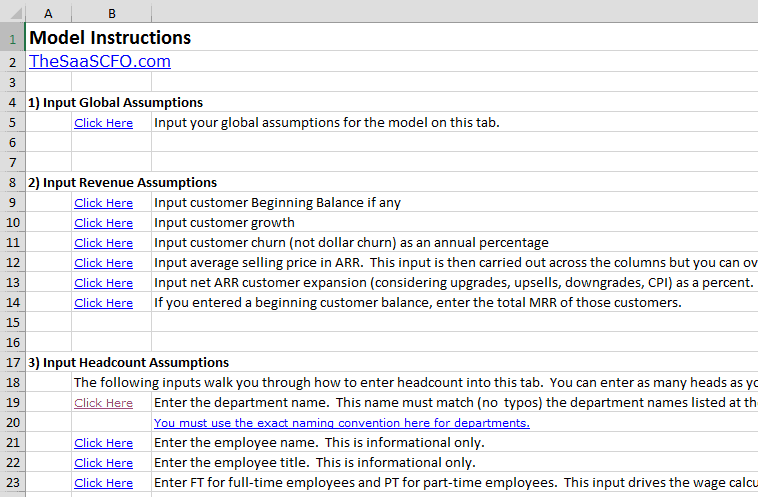
Task: Select column B header
Action: click(112, 14)
